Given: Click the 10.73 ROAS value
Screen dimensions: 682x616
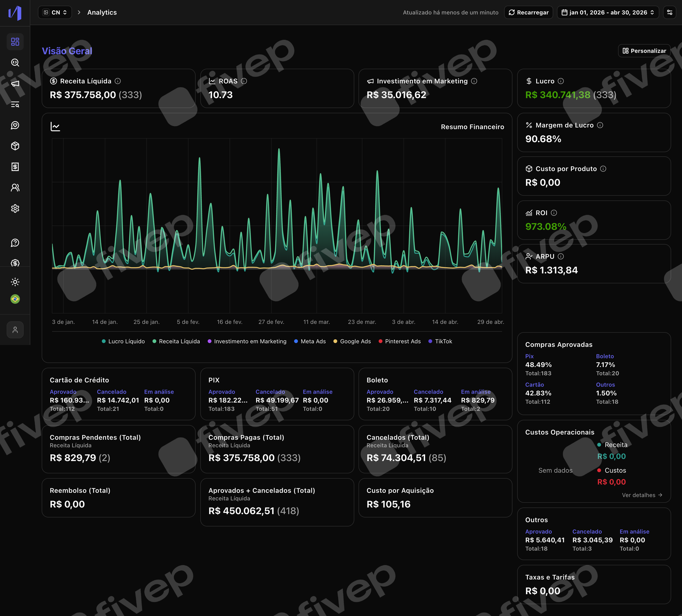Looking at the screenshot, I should [220, 95].
